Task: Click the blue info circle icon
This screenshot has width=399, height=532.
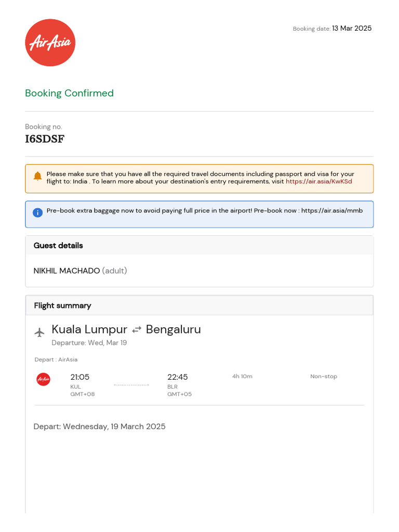Action: point(37,212)
